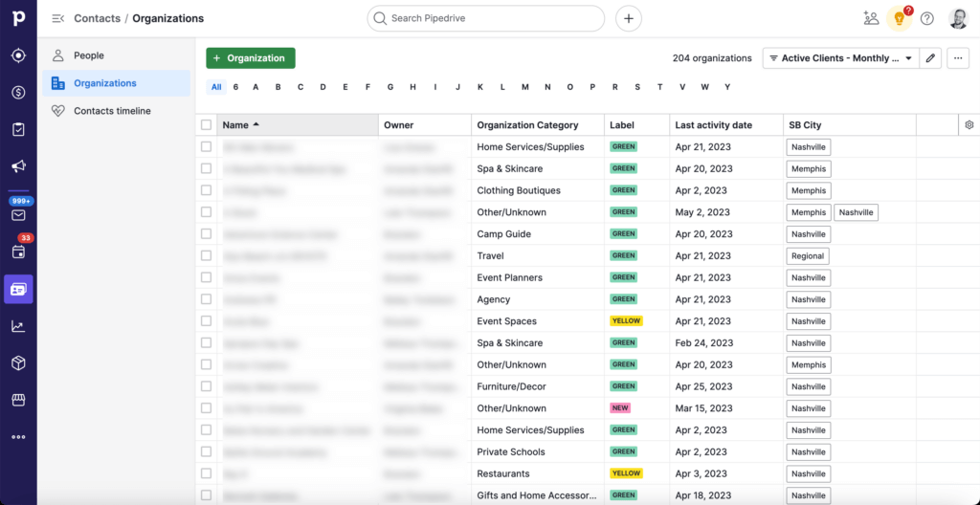Open the Marketplace storefront icon
980x505 pixels.
coord(18,400)
